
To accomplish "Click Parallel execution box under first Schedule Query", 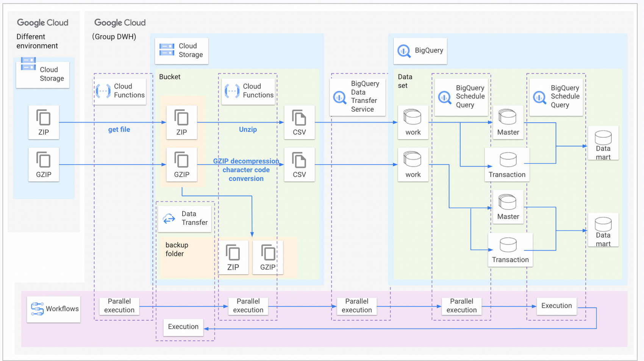I will pyautogui.click(x=462, y=306).
